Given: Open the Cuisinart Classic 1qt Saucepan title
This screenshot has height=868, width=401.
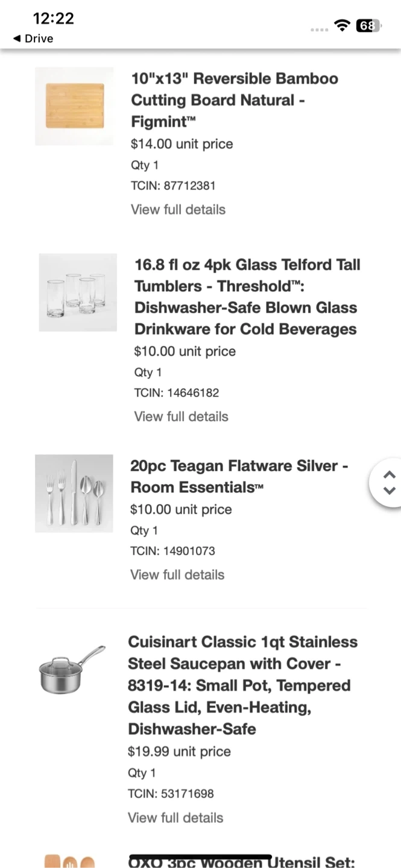Looking at the screenshot, I should point(242,685).
